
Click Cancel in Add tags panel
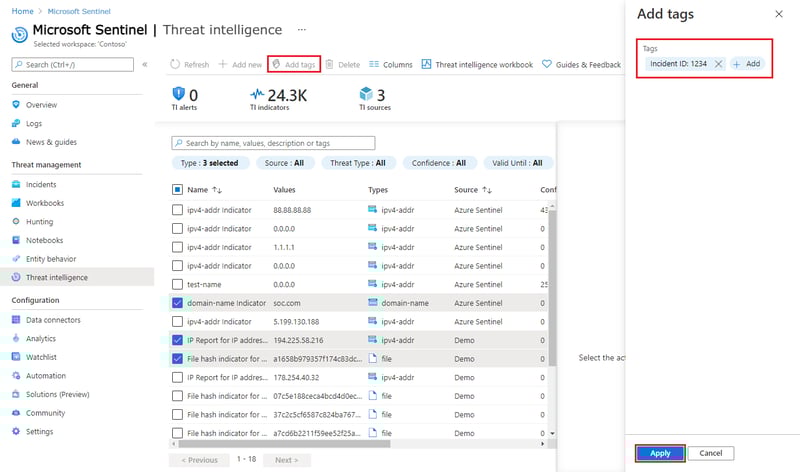[711, 453]
